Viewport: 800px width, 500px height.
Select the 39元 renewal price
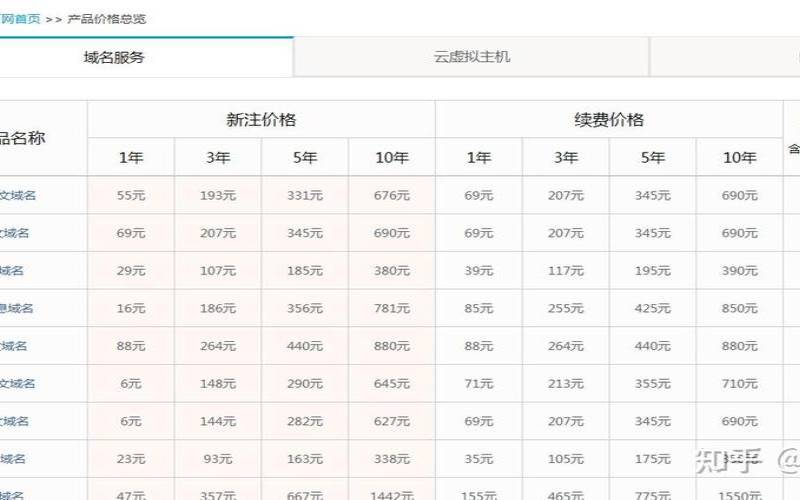click(x=479, y=271)
